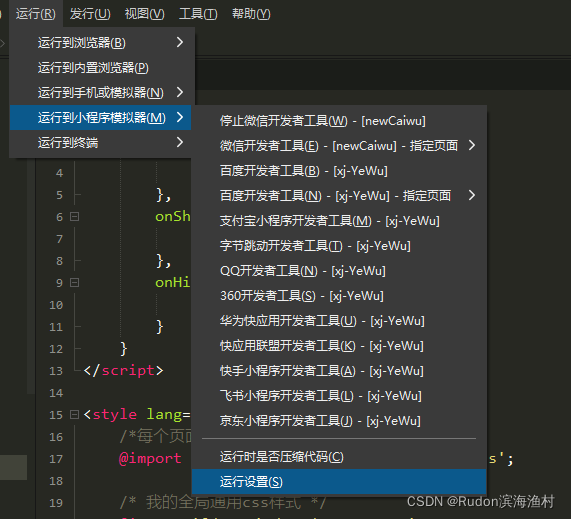571x519 pixels.
Task: Open the 发行(U) menu
Action: click(x=90, y=14)
